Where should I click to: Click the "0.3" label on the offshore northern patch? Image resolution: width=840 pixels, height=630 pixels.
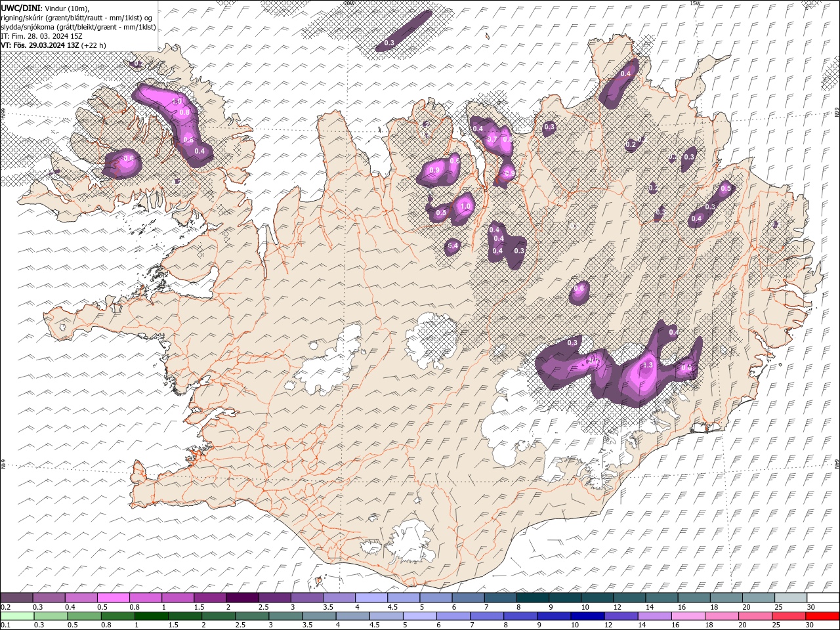click(x=389, y=43)
